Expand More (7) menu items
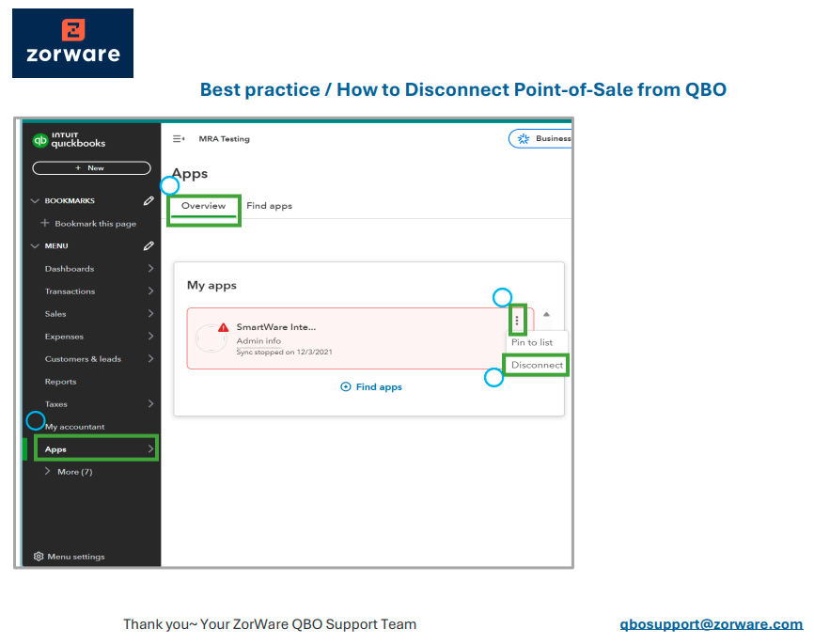This screenshot has height=644, width=814. (69, 472)
